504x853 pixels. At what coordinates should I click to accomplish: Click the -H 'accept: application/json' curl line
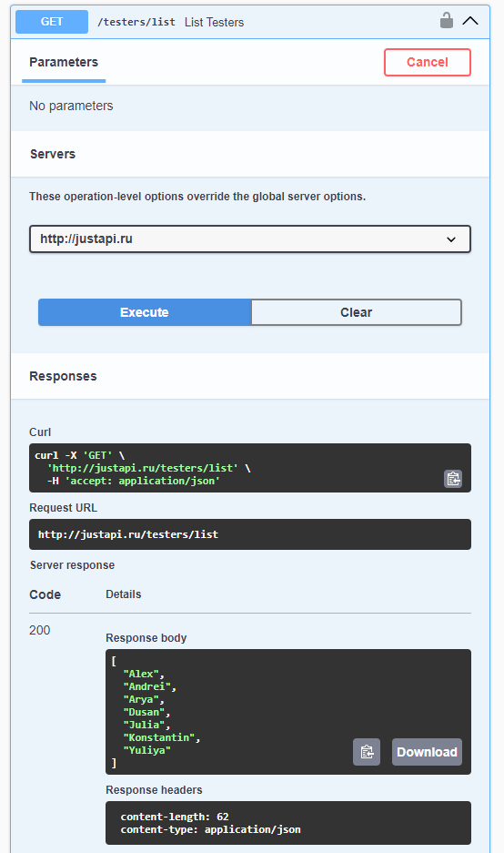coord(133,481)
